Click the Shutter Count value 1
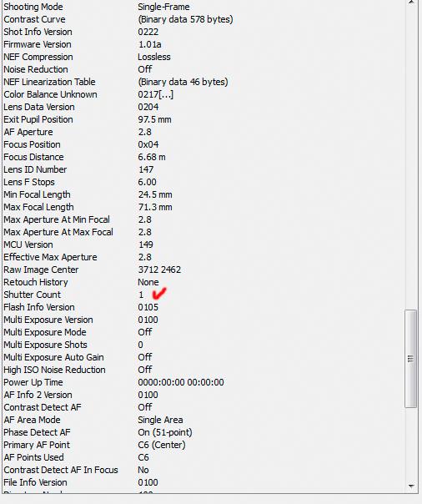The height and width of the screenshot is (504, 422). [x=141, y=295]
